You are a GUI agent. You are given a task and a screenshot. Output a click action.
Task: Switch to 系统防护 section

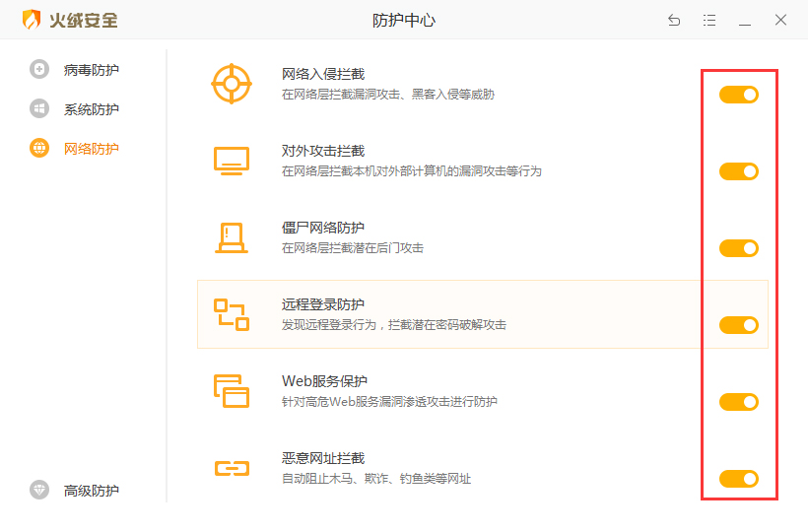[x=91, y=109]
